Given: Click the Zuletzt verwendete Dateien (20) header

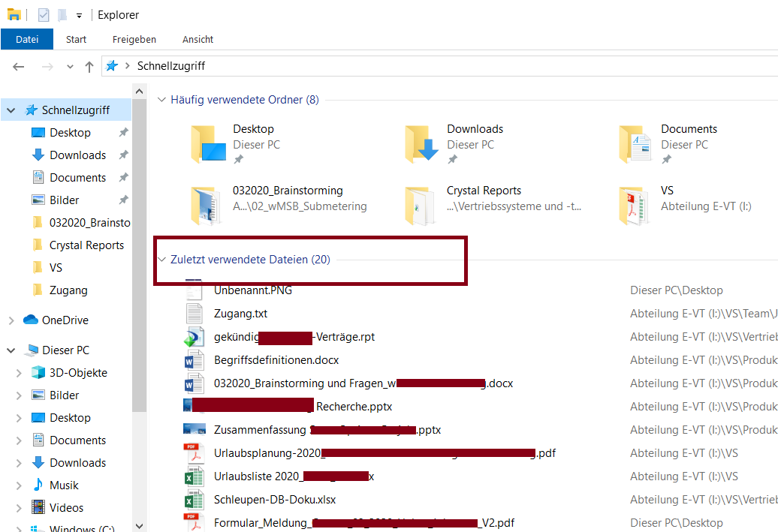Looking at the screenshot, I should (250, 260).
